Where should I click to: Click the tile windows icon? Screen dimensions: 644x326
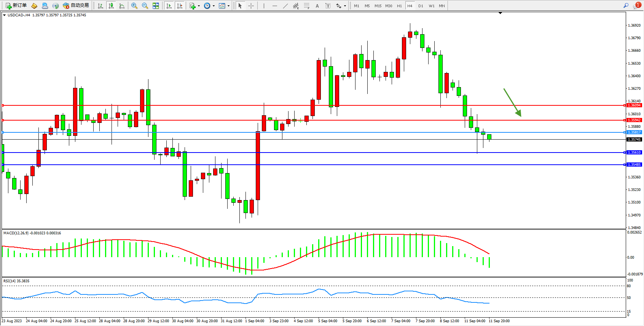(x=156, y=6)
